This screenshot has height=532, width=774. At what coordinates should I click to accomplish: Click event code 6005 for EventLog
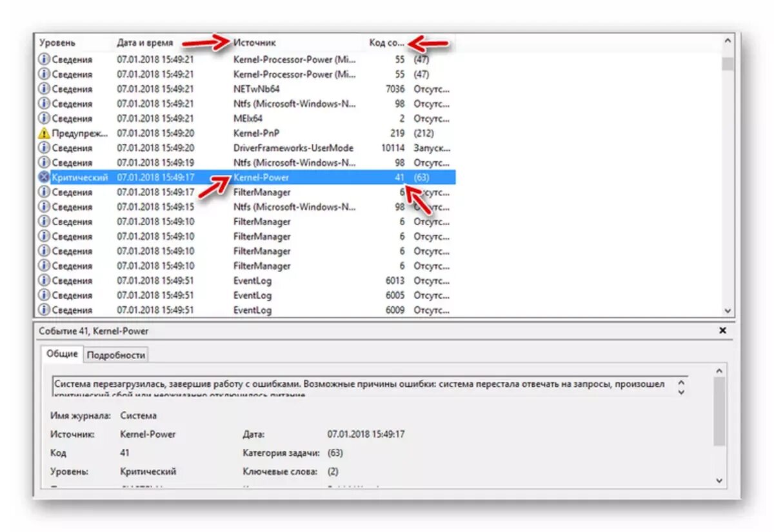pyautogui.click(x=394, y=295)
